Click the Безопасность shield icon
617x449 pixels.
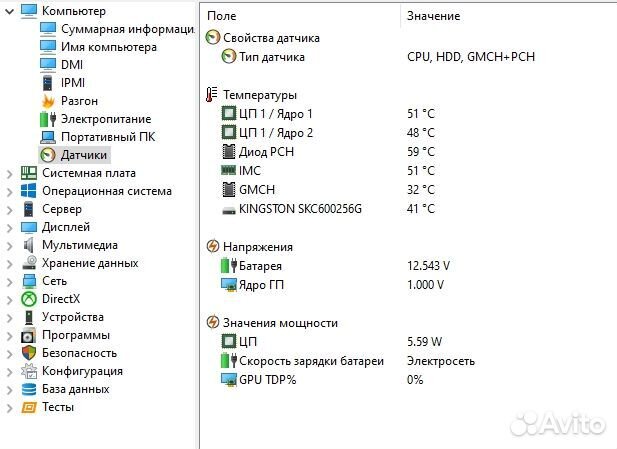pyautogui.click(x=29, y=353)
